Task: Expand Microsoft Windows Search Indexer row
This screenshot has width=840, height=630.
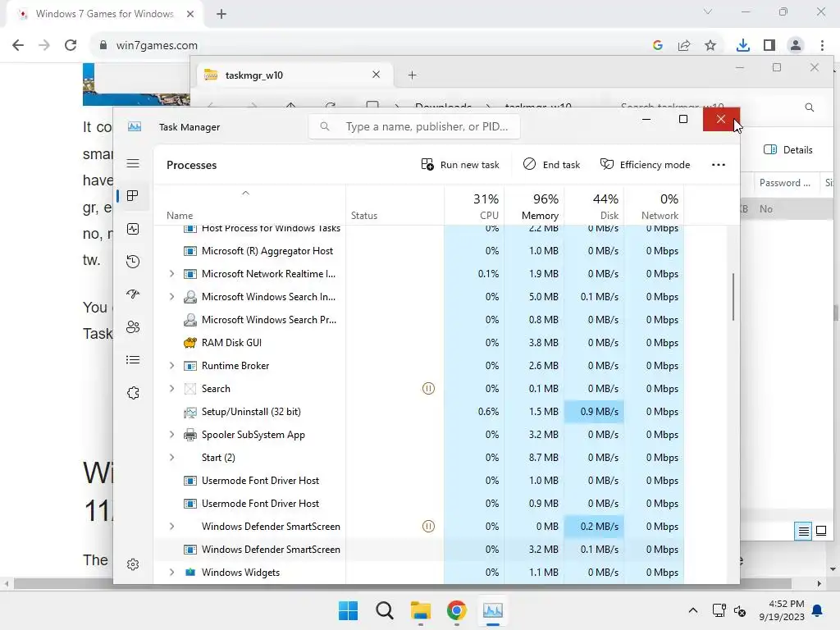Action: 171,297
